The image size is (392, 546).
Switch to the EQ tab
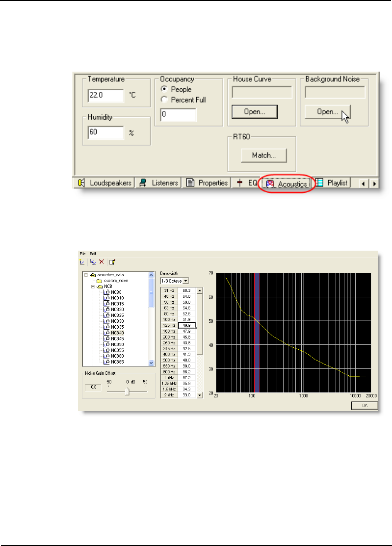246,183
